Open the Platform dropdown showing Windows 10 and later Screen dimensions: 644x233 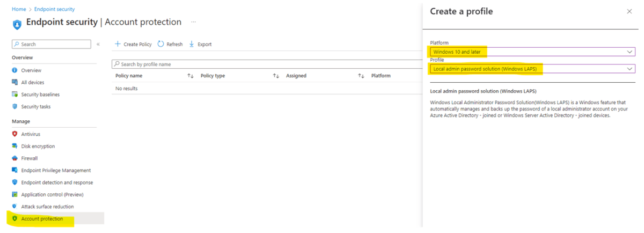pos(532,52)
